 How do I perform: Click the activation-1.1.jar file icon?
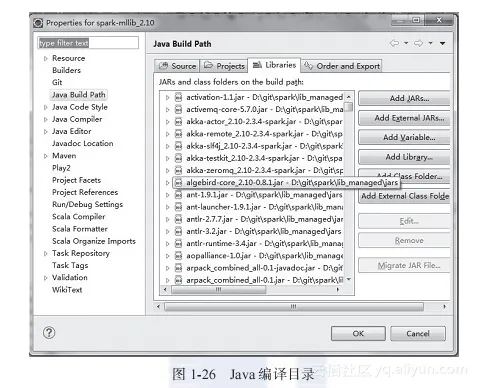(x=179, y=97)
